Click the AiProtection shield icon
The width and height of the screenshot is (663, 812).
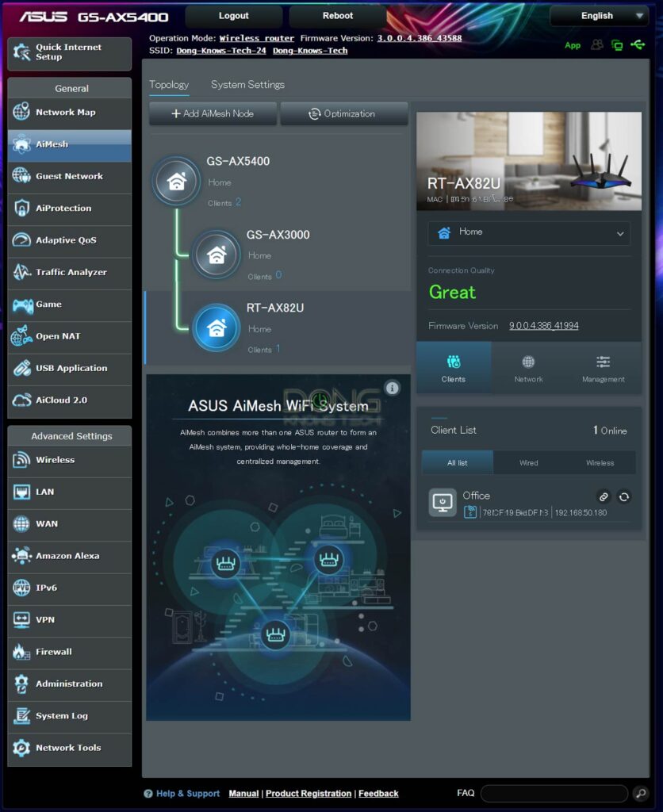coord(21,209)
